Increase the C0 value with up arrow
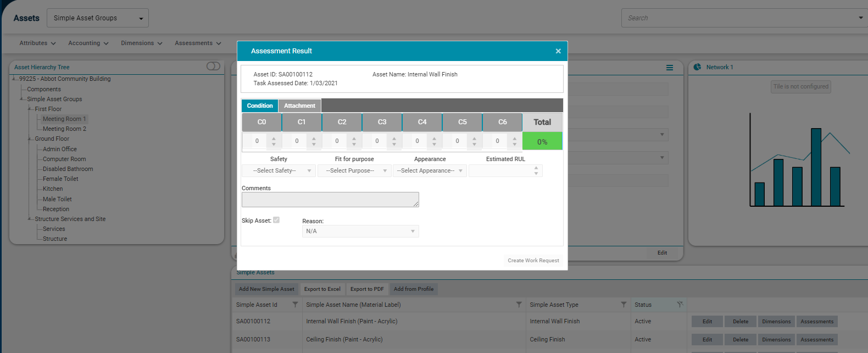 pos(274,138)
